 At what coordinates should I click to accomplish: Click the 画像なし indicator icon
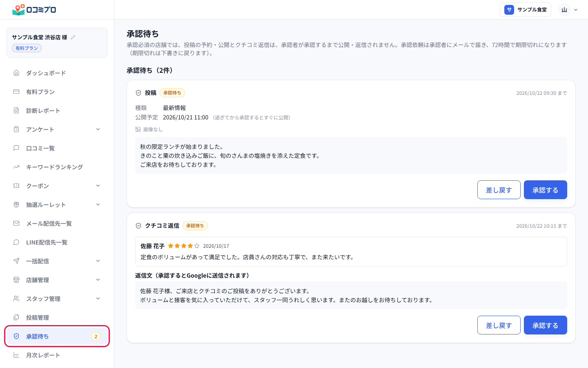[138, 129]
